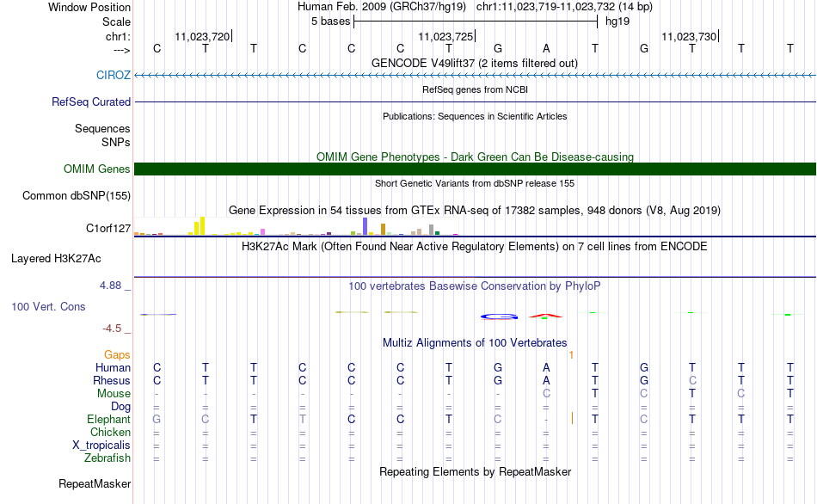The height and width of the screenshot is (504, 817).
Task: Select the Human alignment row label
Action: tap(113, 367)
